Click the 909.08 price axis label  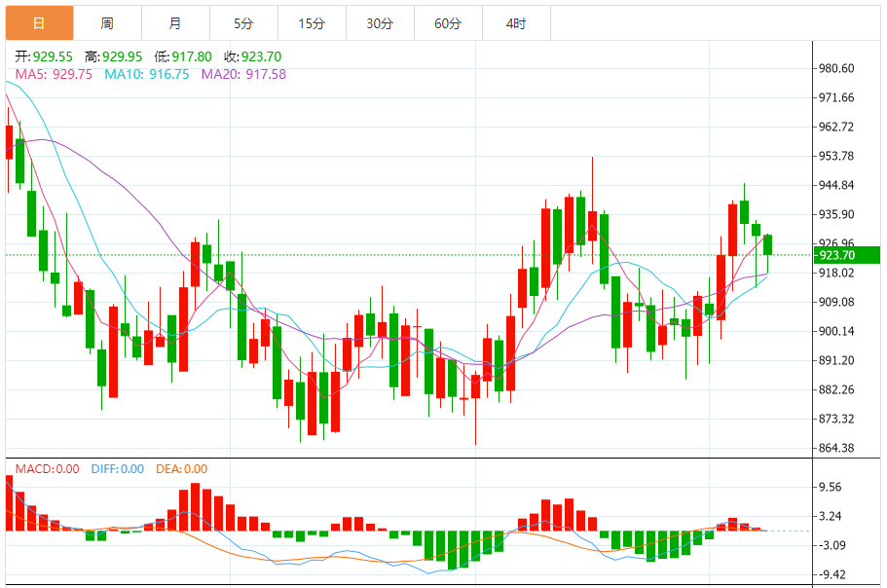point(836,302)
